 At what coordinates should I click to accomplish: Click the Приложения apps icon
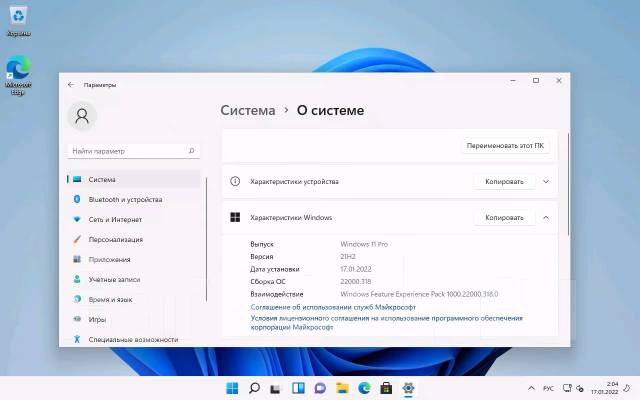pyautogui.click(x=77, y=259)
